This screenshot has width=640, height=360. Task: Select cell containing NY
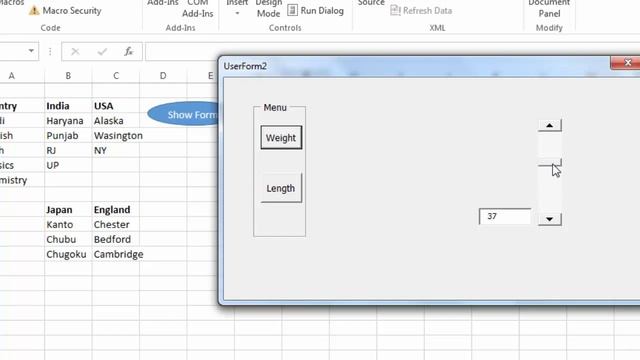coord(116,150)
